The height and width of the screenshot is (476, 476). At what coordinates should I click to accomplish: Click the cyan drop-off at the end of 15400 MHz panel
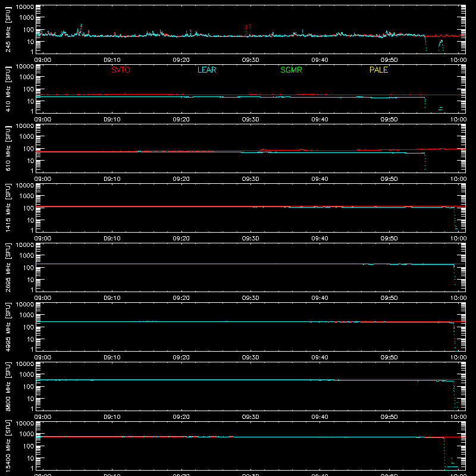444,452
